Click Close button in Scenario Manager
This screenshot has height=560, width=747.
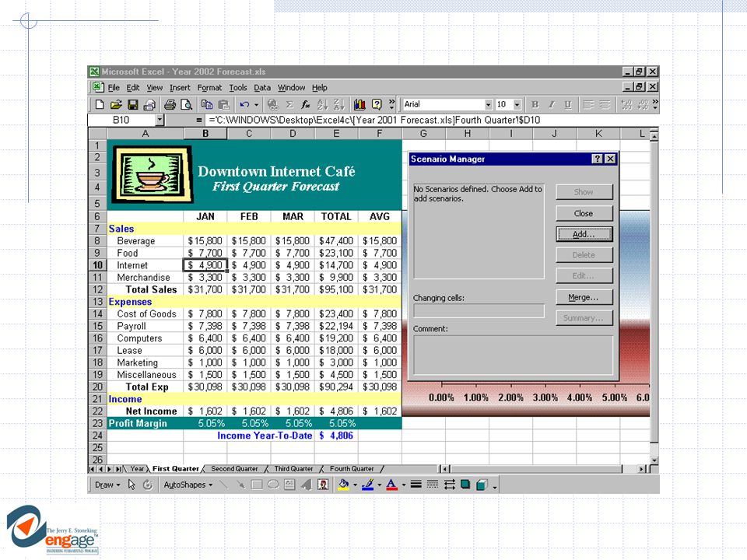[584, 213]
